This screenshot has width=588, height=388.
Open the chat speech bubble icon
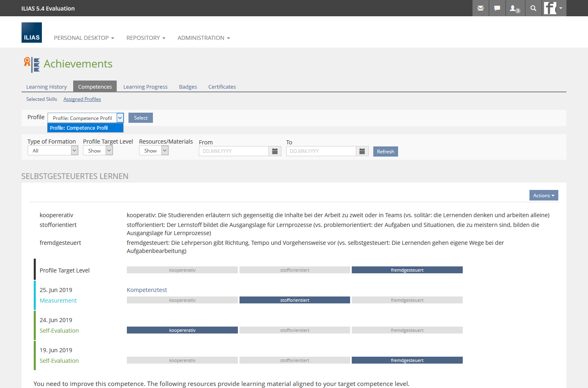[497, 8]
